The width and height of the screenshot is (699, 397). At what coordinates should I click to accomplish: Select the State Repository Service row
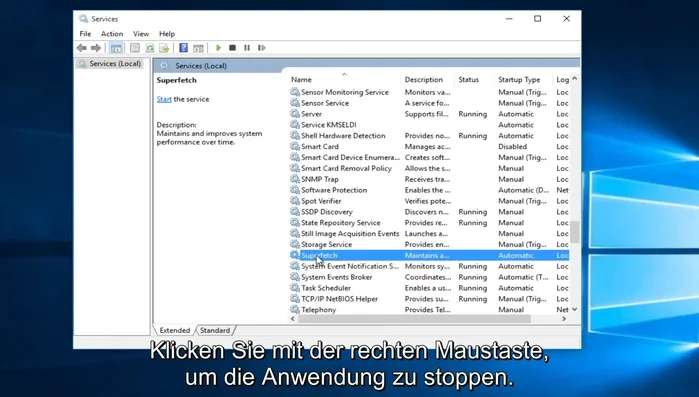tap(428, 222)
